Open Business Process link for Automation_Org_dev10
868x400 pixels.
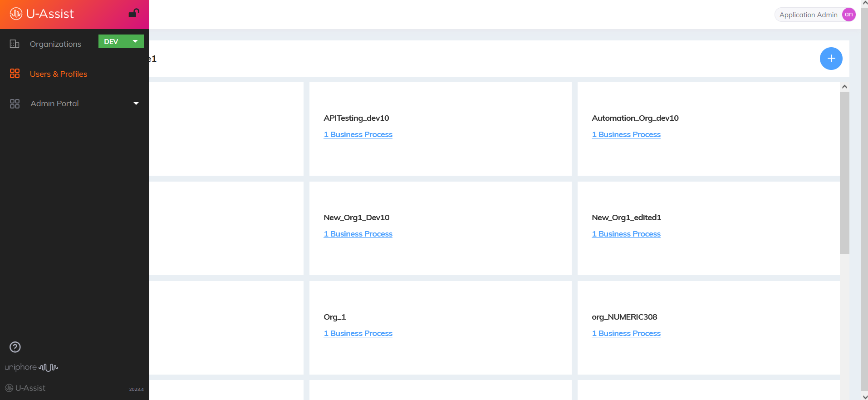point(626,134)
